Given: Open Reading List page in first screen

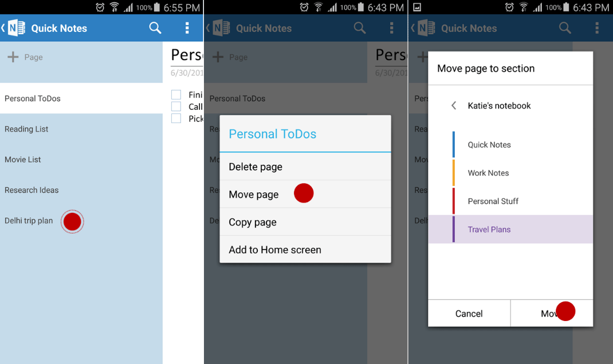Looking at the screenshot, I should pyautogui.click(x=81, y=129).
